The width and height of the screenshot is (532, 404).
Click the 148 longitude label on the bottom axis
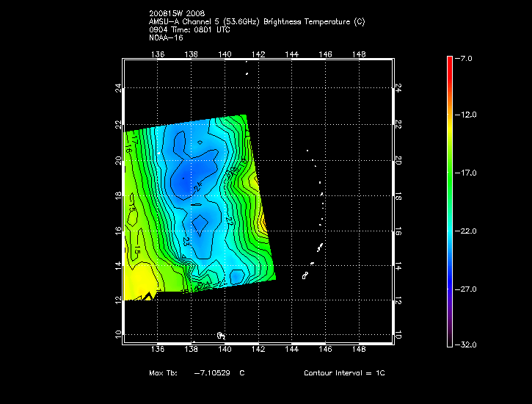(360, 350)
